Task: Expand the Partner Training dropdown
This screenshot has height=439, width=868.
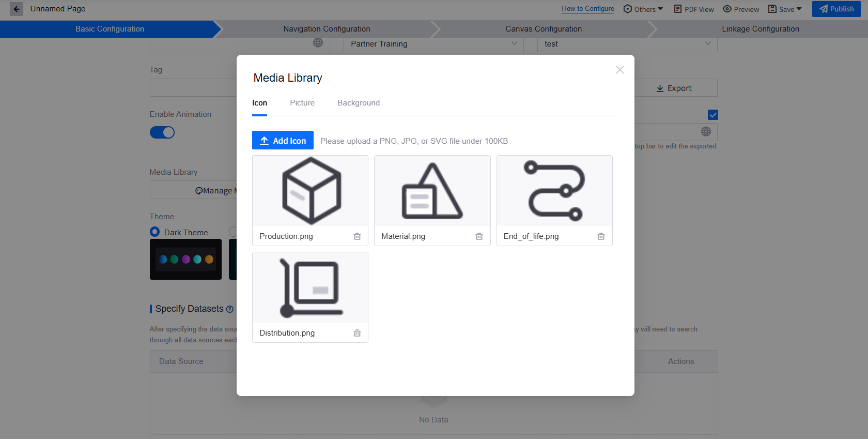Action: point(433,44)
